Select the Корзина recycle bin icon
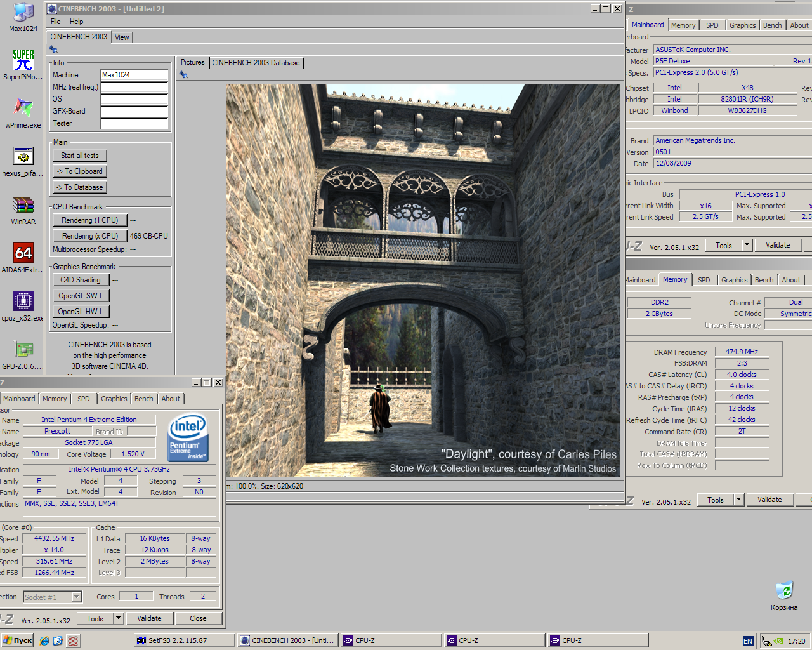812x650 pixels. pos(785,595)
